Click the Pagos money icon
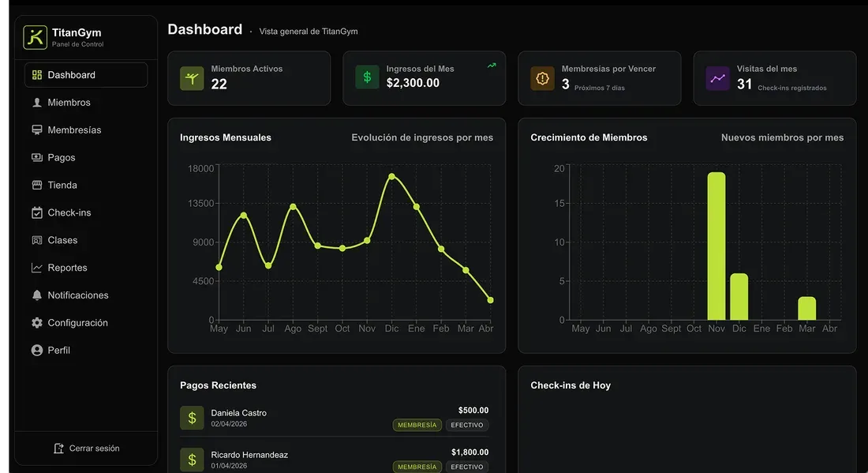 click(37, 157)
